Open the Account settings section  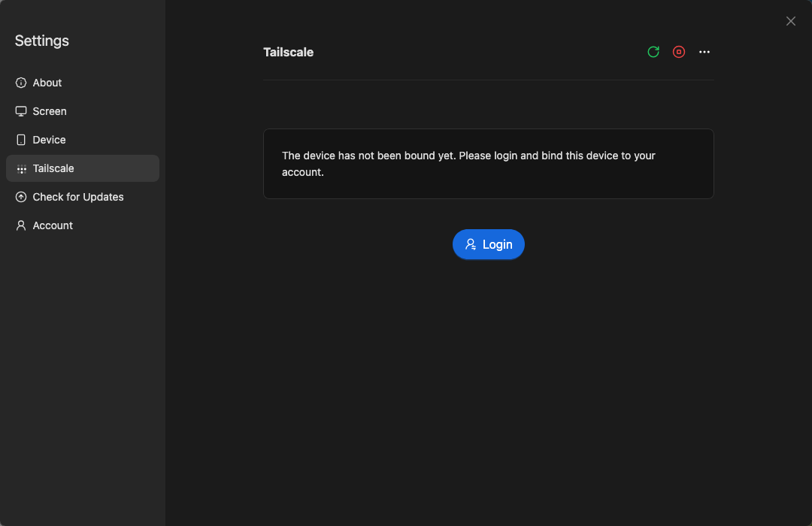pos(83,225)
